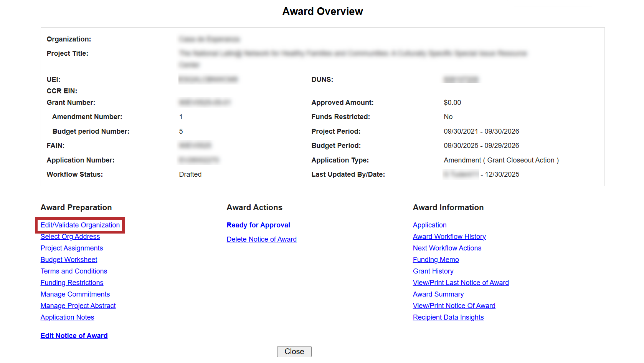Image resolution: width=644 pixels, height=363 pixels.
Task: Click Select Org Address link
Action: coord(70,237)
